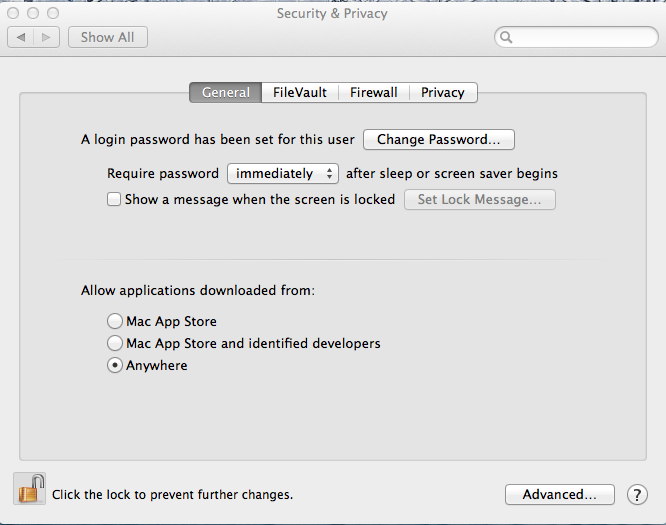Screen dimensions: 666x525
Task: Open the Advanced settings button
Action: click(x=560, y=494)
